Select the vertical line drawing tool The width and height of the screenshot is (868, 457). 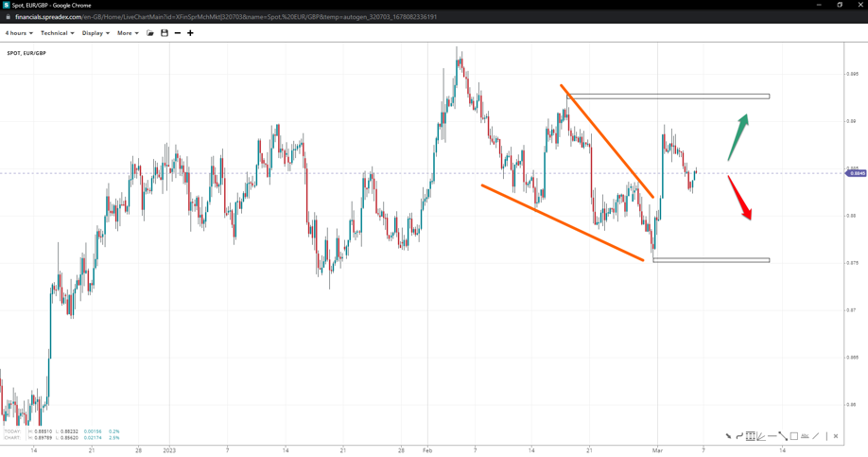pos(825,436)
